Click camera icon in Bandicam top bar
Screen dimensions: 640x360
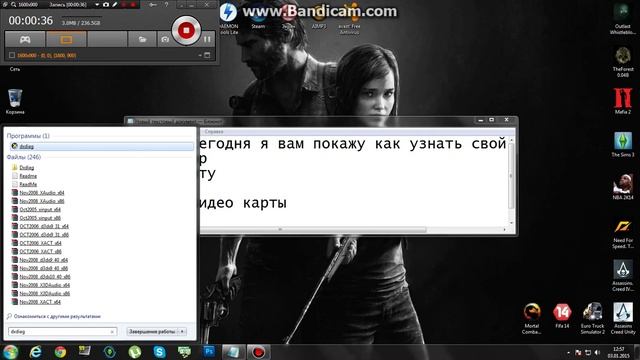pos(106,4)
